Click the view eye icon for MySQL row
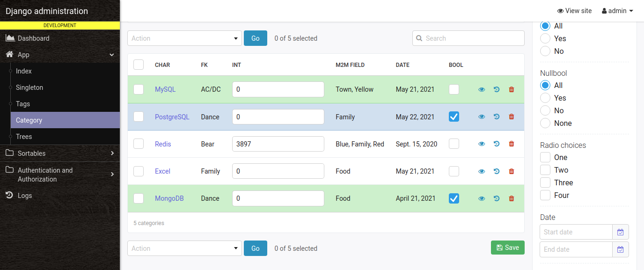The width and height of the screenshot is (644, 270). tap(482, 89)
